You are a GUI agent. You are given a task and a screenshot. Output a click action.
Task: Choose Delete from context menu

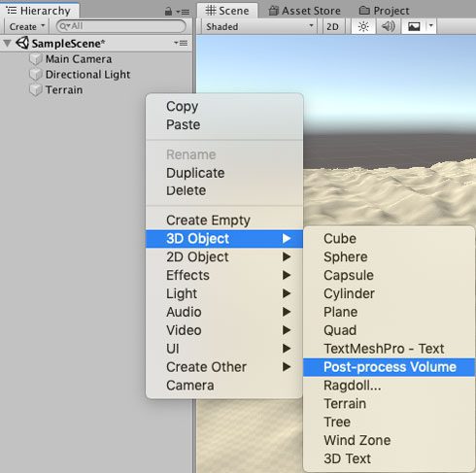pyautogui.click(x=224, y=190)
